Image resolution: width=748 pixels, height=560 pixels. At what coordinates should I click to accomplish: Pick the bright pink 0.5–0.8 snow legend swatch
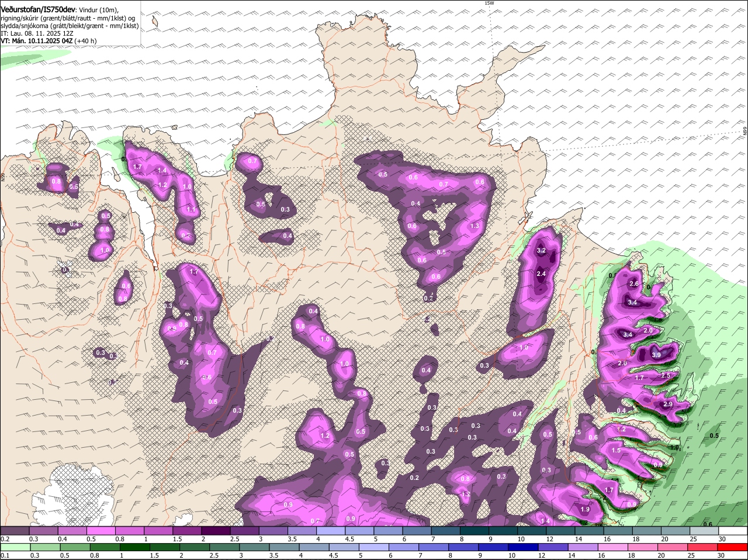coord(101,530)
